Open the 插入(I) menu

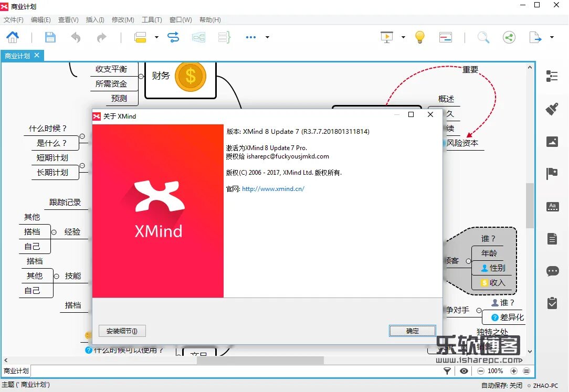click(95, 19)
